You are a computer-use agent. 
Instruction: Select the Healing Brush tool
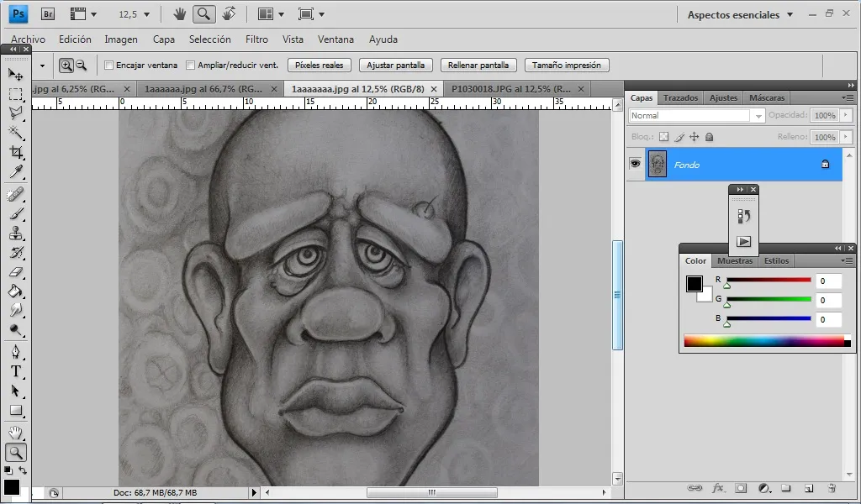pos(15,194)
